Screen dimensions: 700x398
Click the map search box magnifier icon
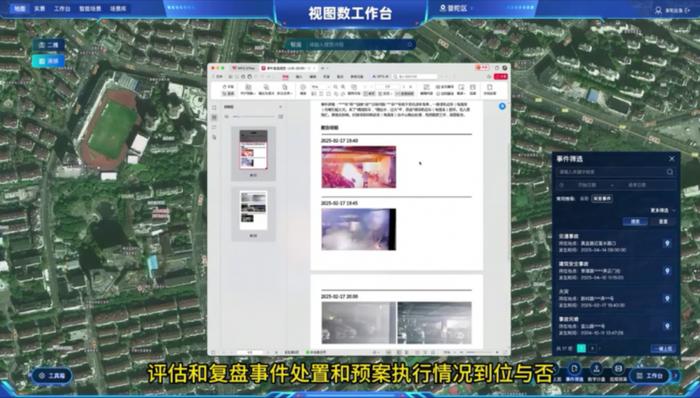[409, 45]
